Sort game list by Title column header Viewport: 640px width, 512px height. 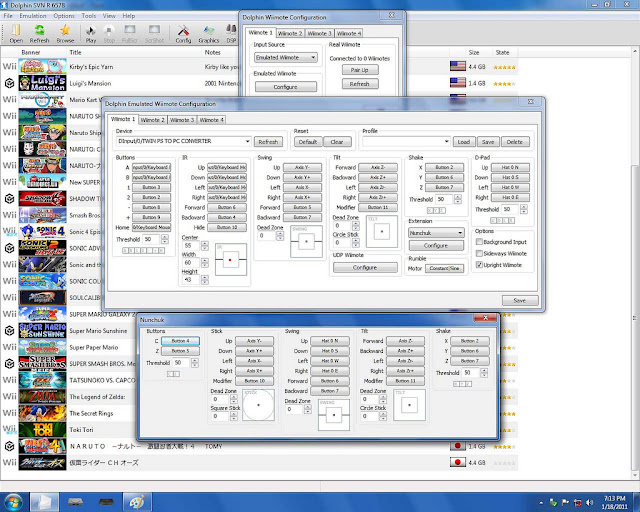coord(76,52)
